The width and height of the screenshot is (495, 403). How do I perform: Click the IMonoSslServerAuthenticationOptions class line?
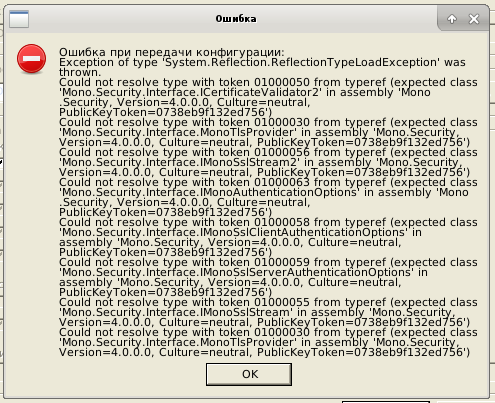coord(243,272)
